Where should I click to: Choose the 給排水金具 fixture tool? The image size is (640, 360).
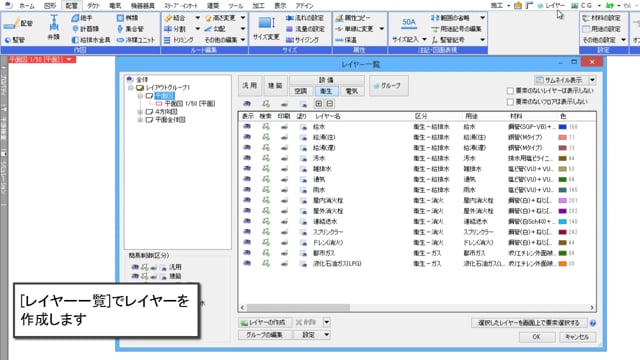91,40
